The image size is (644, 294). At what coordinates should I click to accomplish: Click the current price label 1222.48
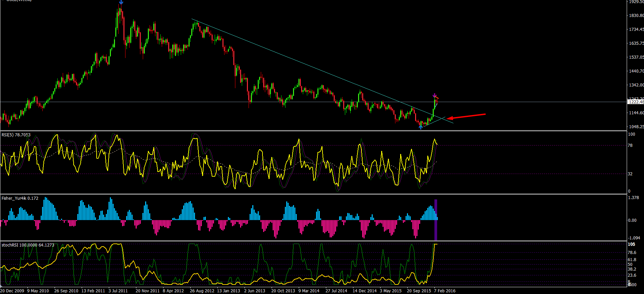coord(636,102)
